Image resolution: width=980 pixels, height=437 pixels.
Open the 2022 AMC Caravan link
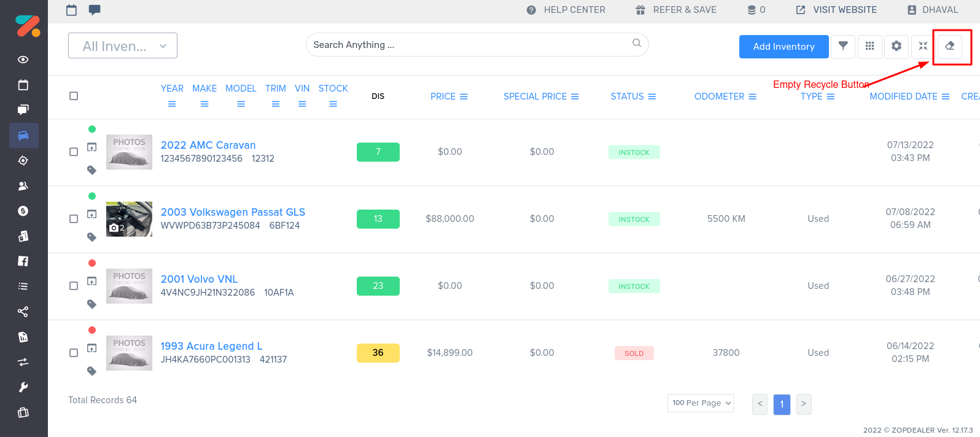coord(208,145)
